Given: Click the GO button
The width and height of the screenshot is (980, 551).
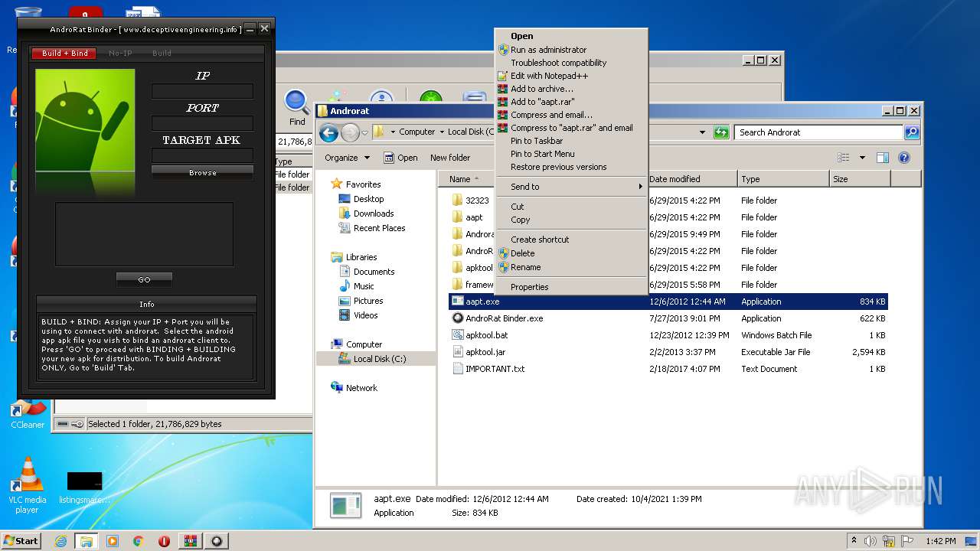Looking at the screenshot, I should [x=144, y=280].
